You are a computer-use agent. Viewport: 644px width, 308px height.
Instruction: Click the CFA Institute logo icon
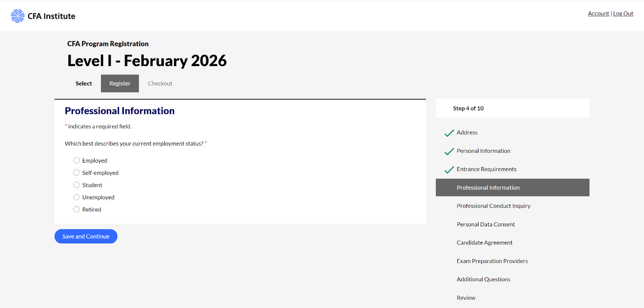tap(17, 16)
